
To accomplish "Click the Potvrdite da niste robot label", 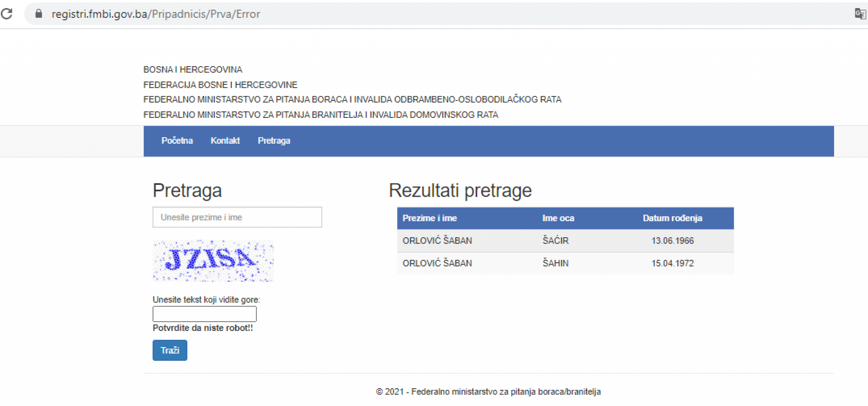I will (x=203, y=328).
